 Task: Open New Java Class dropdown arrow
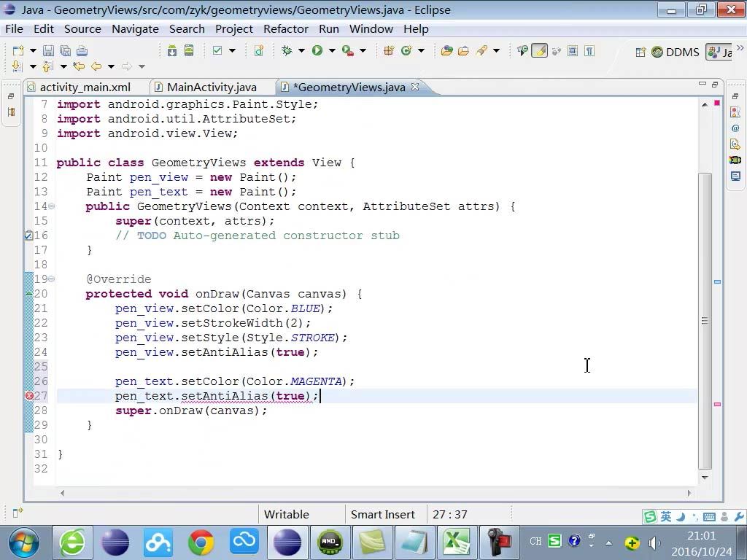[421, 50]
